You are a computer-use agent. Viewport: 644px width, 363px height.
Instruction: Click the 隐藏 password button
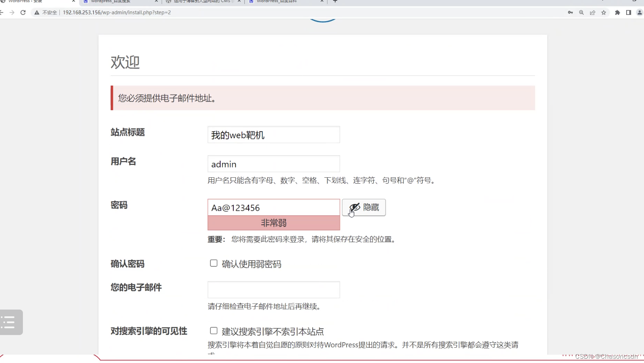coord(364,207)
